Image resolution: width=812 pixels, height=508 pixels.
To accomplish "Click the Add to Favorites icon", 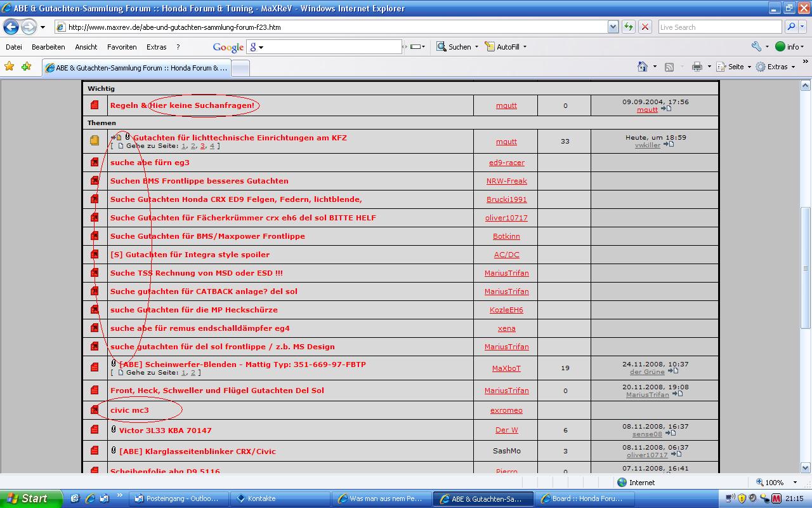I will (26, 67).
